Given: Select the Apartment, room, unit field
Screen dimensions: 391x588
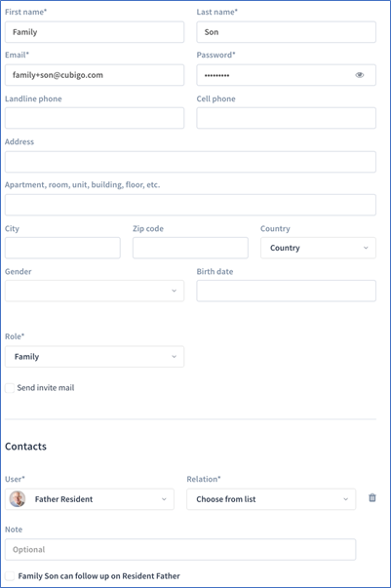Looking at the screenshot, I should 190,205.
